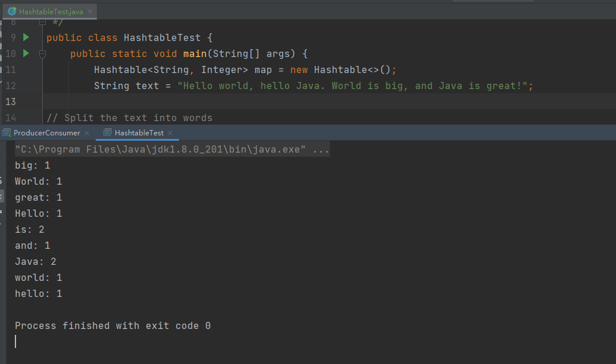Collapse the main method fold marker on line 10
This screenshot has height=364, width=616.
point(42,54)
